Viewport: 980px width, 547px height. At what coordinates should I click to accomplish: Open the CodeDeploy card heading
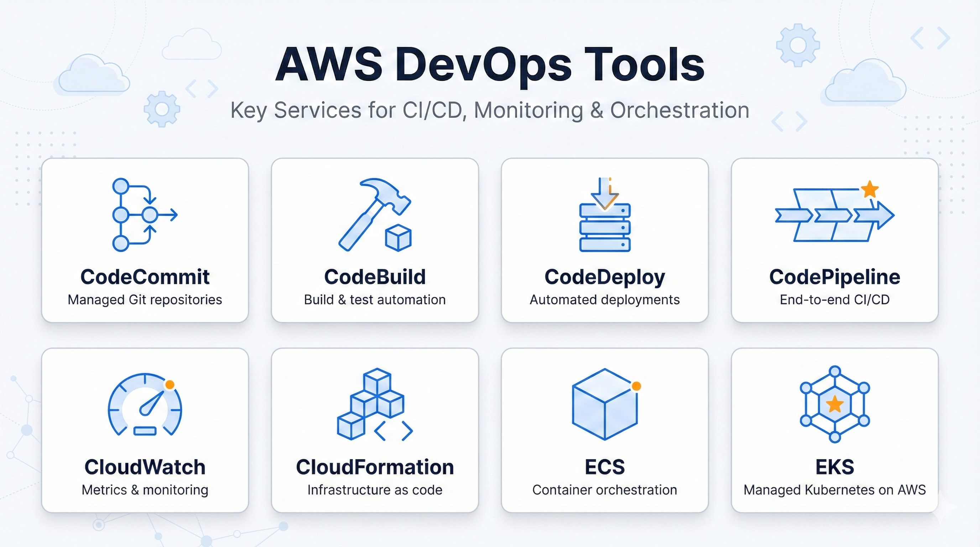point(605,277)
